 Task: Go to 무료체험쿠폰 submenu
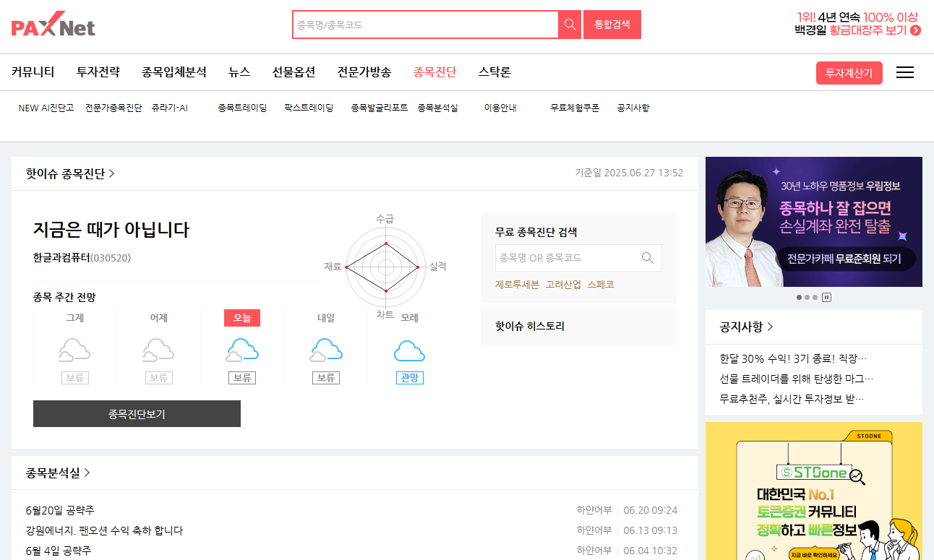pyautogui.click(x=575, y=108)
